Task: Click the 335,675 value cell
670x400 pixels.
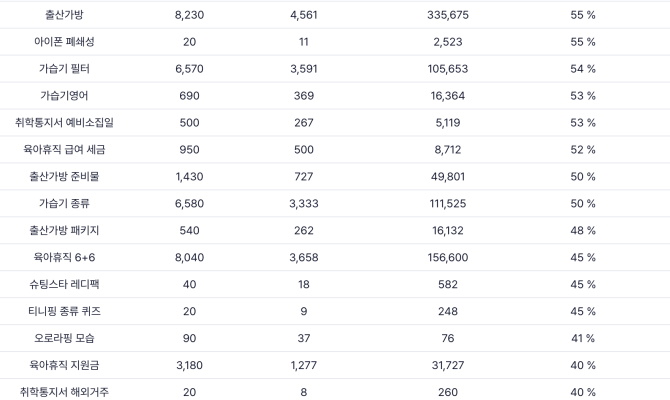Action: pos(447,15)
